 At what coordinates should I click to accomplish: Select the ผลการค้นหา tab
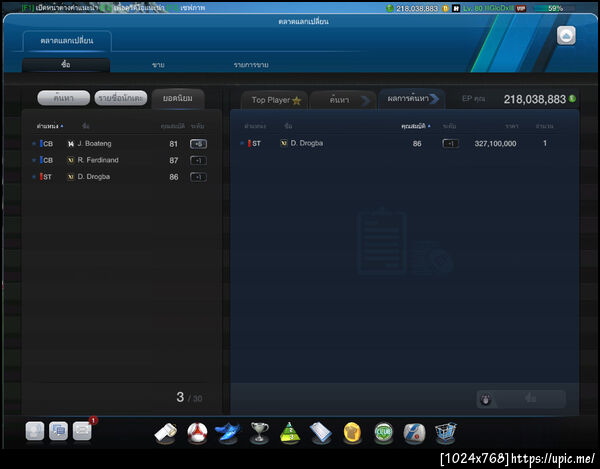(x=412, y=99)
